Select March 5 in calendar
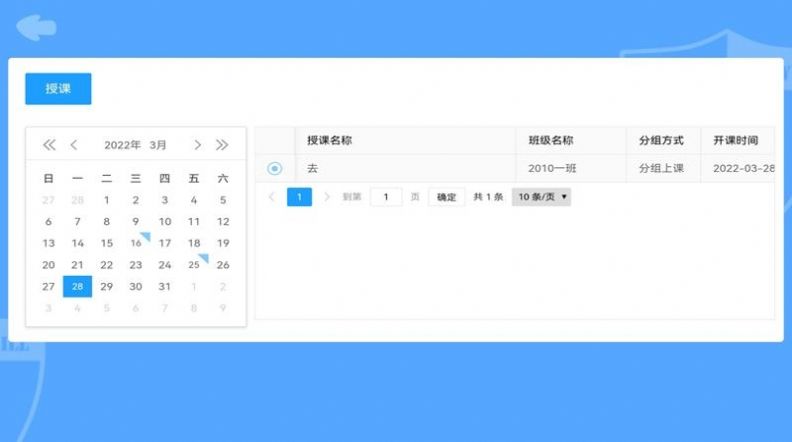 tap(223, 200)
